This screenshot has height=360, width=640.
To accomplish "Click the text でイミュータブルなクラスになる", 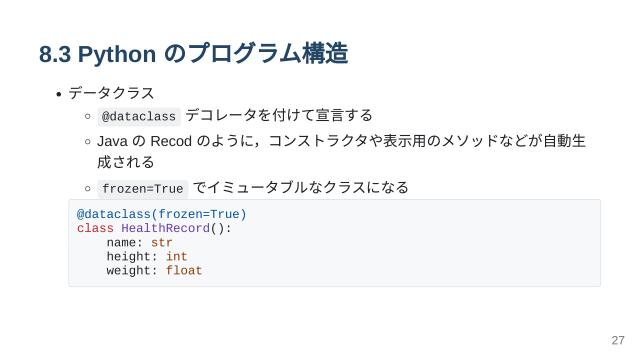I will [x=300, y=187].
